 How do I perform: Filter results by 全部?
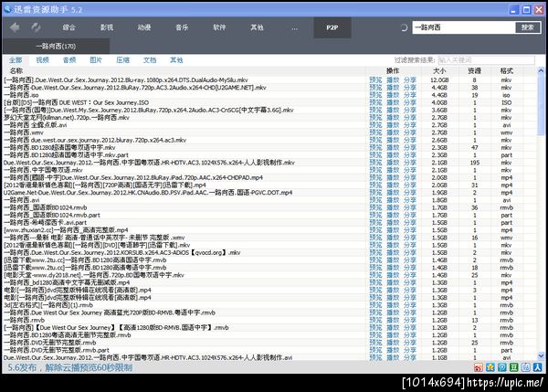pyautogui.click(x=16, y=60)
